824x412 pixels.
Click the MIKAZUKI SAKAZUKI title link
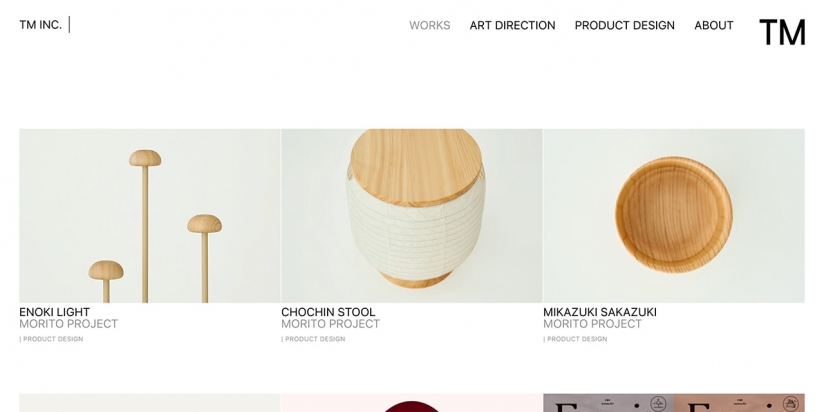[x=600, y=312]
